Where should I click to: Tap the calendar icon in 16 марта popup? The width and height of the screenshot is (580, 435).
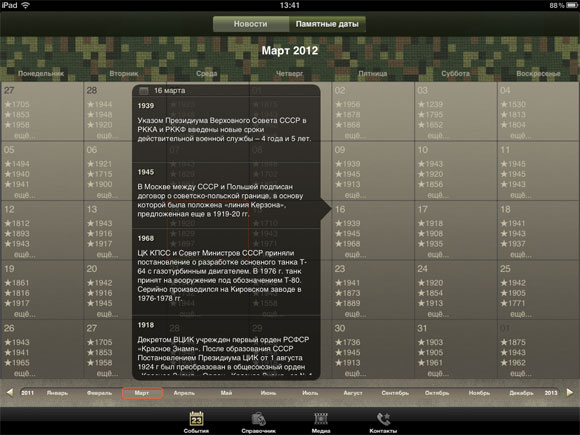click(144, 91)
